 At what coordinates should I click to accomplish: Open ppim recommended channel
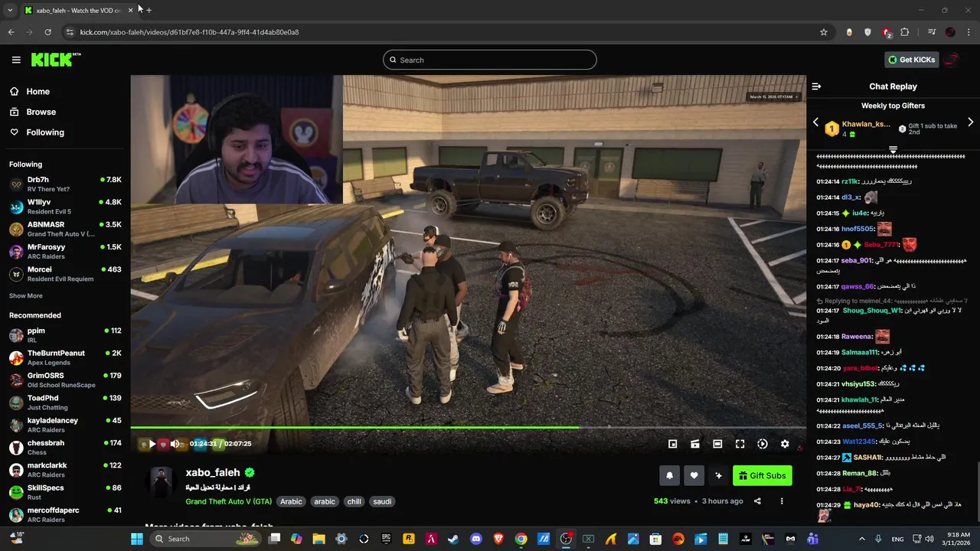point(65,334)
